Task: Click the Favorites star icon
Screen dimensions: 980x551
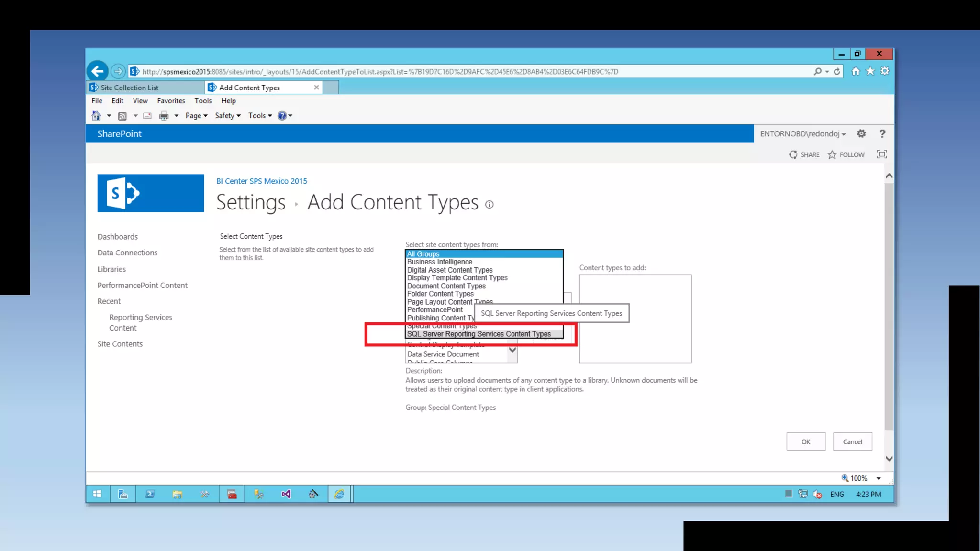Action: coord(870,71)
